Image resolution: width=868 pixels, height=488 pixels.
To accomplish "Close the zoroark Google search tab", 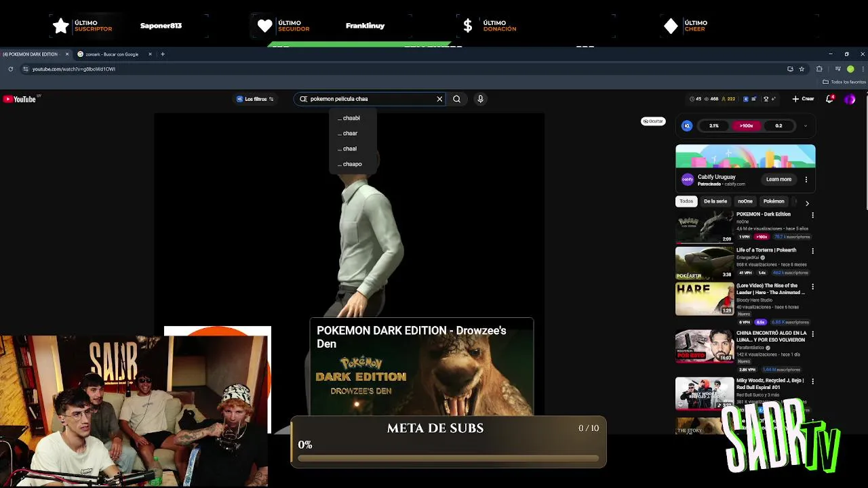I will click(151, 54).
